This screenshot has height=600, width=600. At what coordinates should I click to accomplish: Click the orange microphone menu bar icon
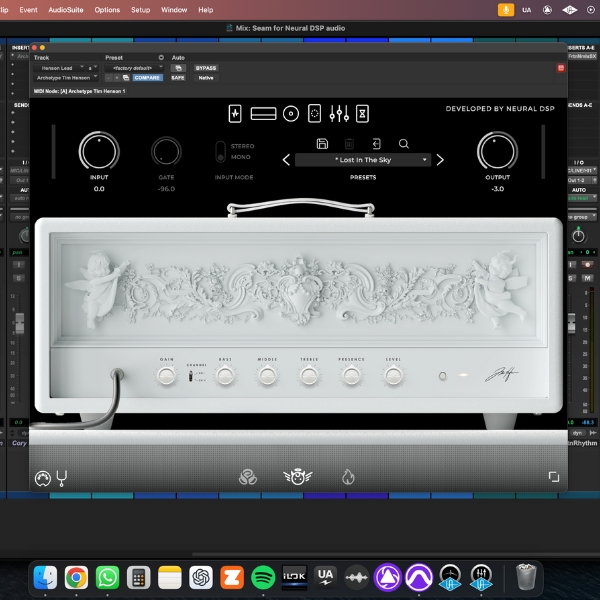[x=505, y=10]
